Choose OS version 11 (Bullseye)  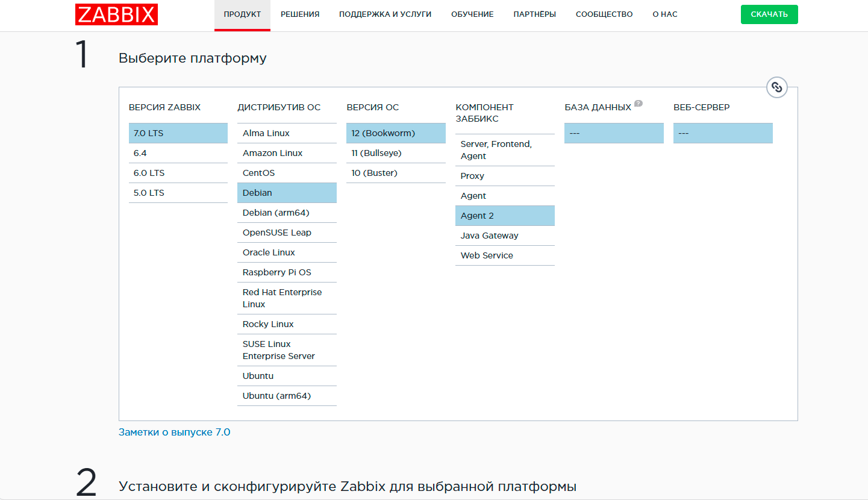tap(396, 153)
